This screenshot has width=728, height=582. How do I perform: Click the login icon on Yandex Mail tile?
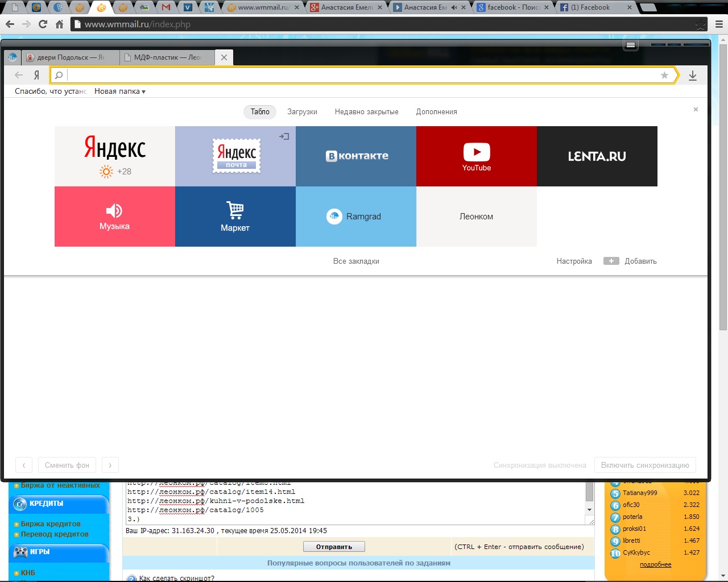[x=284, y=136]
